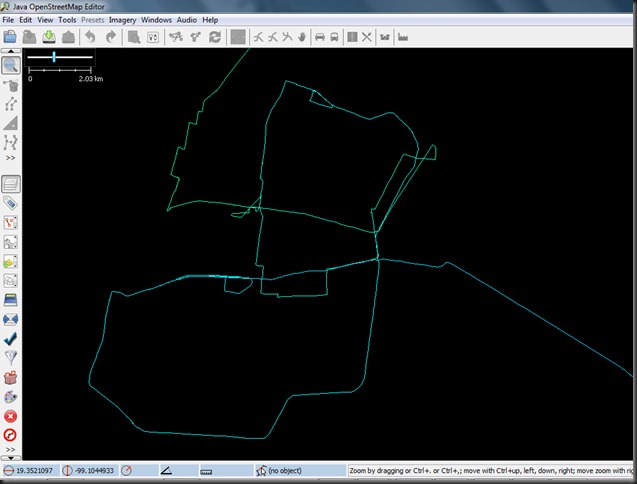Screen dimensions: 637x484
Task: Open the Tools menu
Action: click(67, 19)
